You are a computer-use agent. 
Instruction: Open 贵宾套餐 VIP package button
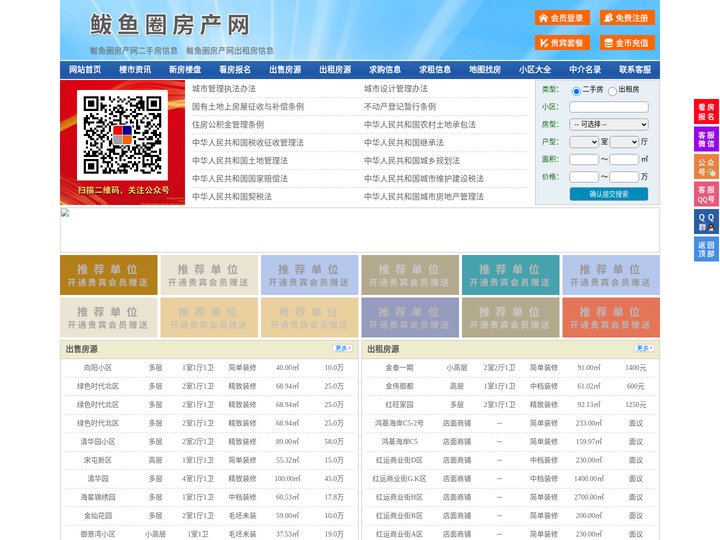562,43
